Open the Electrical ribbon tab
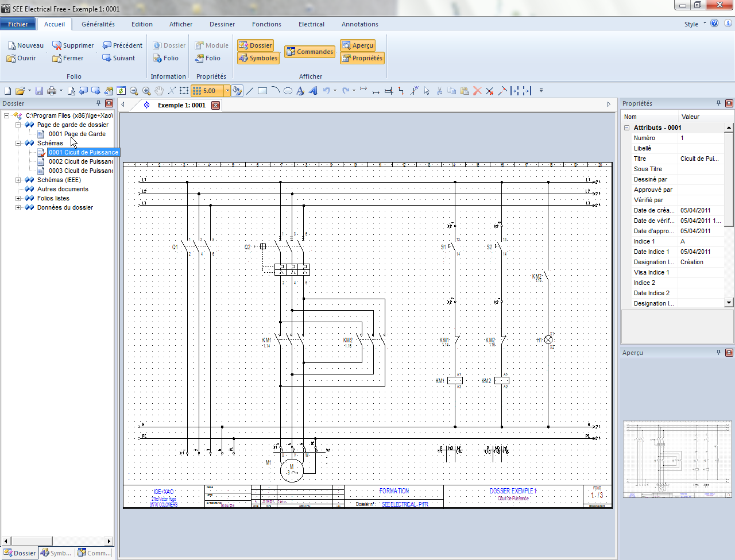 click(x=311, y=24)
